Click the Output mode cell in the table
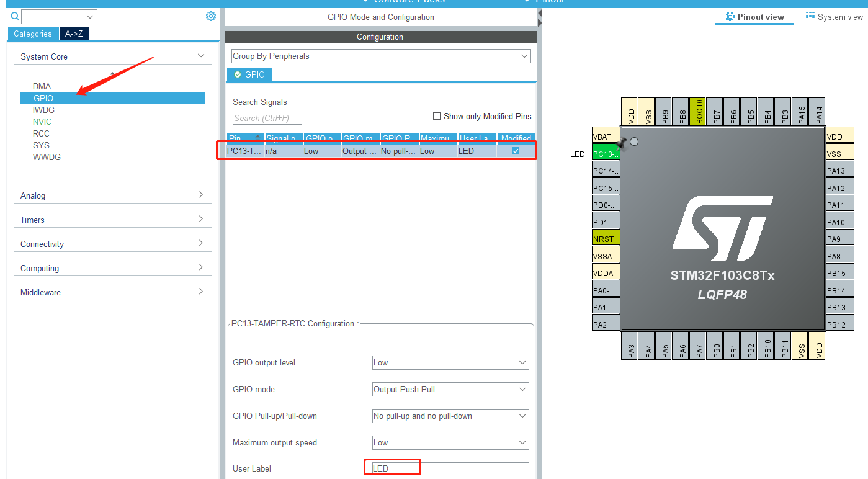This screenshot has height=479, width=868. click(x=360, y=151)
